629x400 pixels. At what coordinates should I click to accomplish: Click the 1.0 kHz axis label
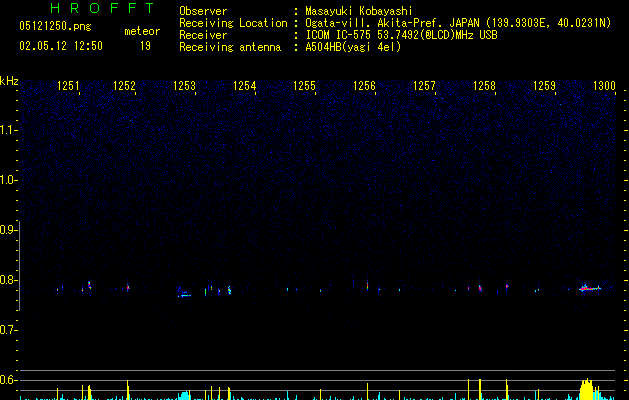8,180
